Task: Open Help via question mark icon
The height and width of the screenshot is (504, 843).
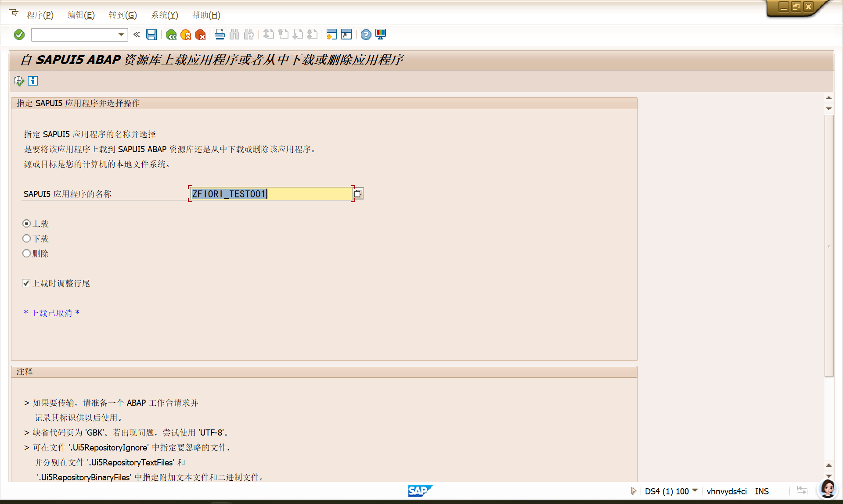Action: (366, 35)
